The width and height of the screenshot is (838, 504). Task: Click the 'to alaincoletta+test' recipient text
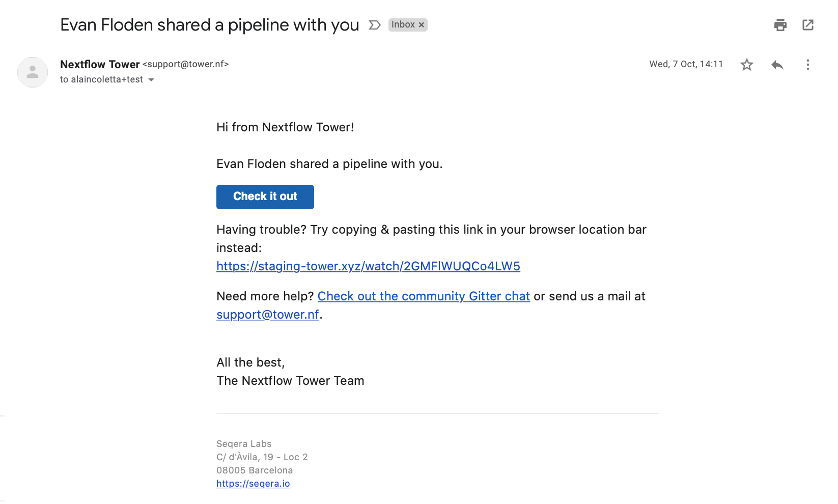pos(101,79)
